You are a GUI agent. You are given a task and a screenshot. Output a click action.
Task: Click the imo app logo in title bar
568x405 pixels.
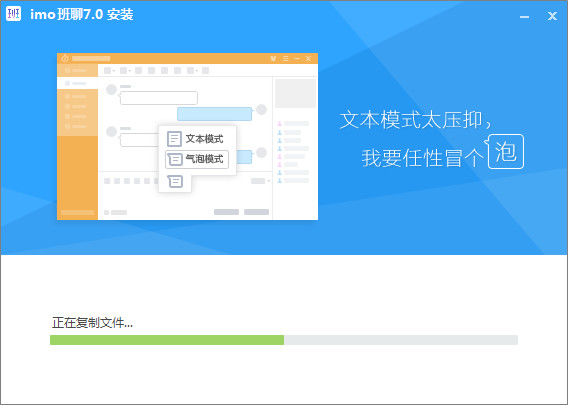pos(13,14)
